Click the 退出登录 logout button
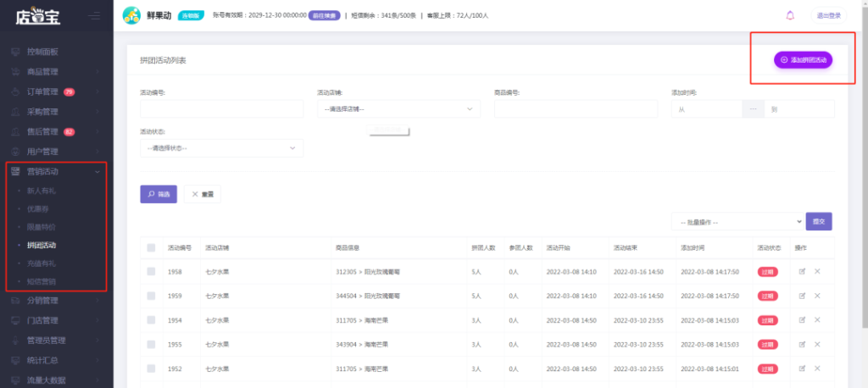The width and height of the screenshot is (868, 388). (829, 15)
